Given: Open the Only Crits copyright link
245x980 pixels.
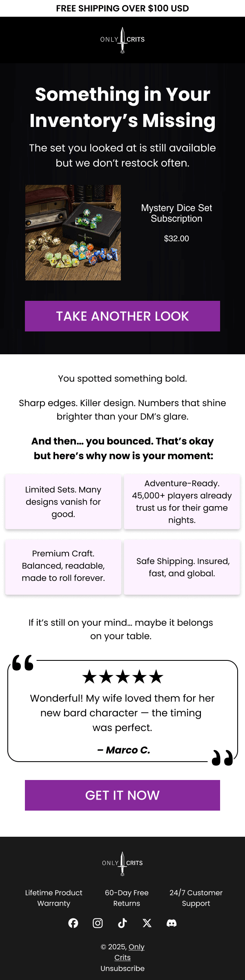Looking at the screenshot, I should tap(136, 947).
